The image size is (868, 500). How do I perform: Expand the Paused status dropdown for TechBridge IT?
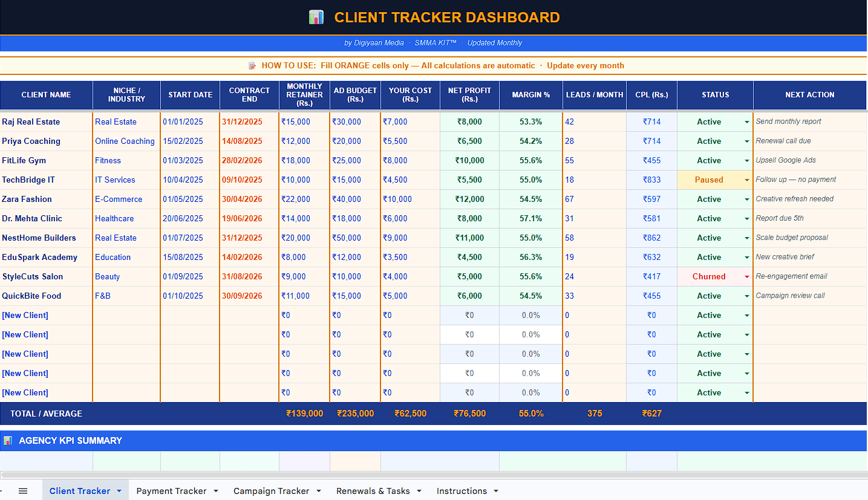coord(747,180)
